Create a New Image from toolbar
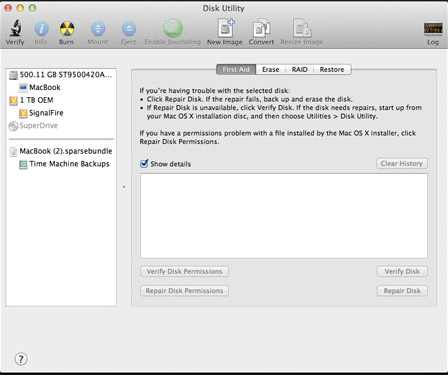Screen dimensions: 448x375 click(226, 28)
